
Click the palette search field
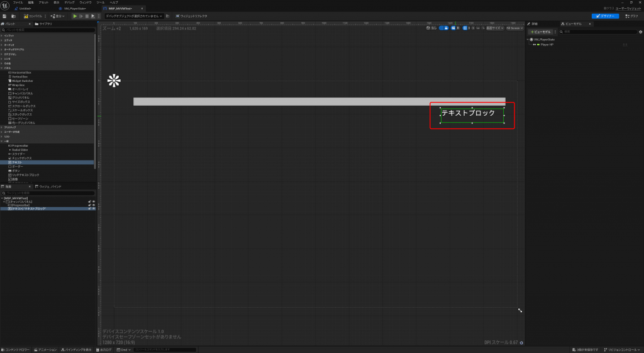tap(47, 30)
